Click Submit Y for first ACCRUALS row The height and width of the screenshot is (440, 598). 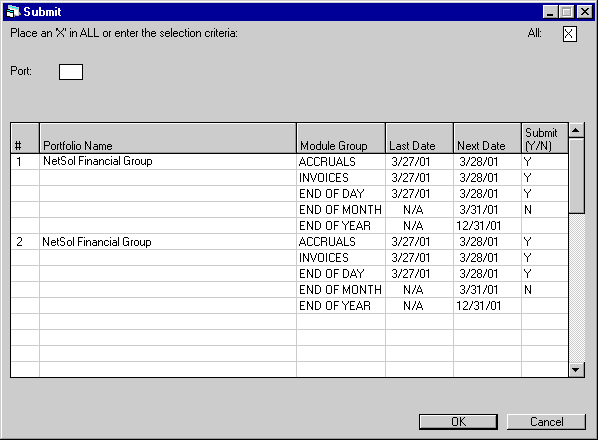coord(545,162)
